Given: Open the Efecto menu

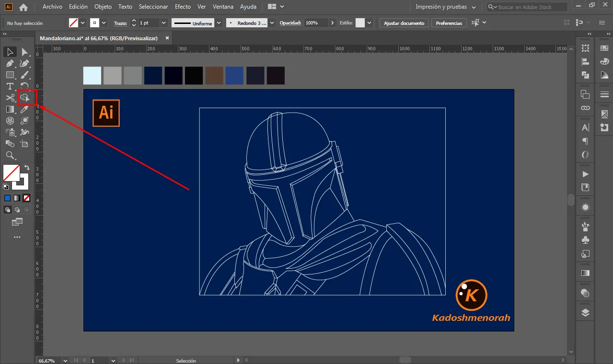Looking at the screenshot, I should 183,7.
